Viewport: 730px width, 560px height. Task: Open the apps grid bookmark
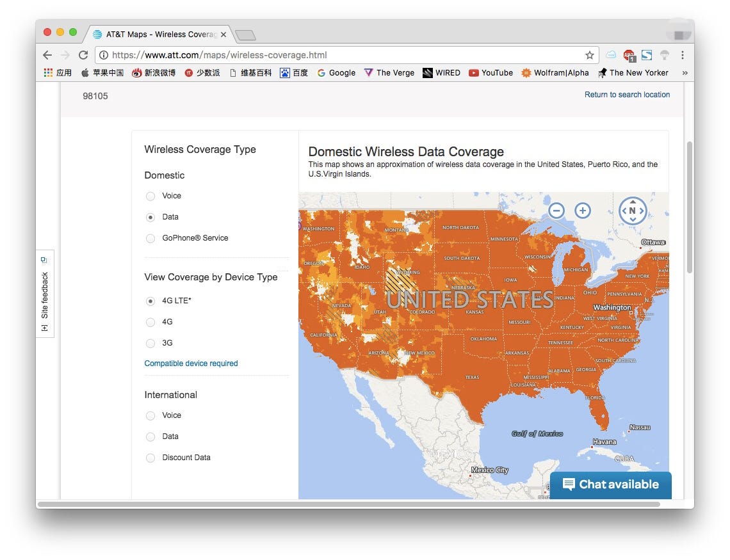pos(58,72)
